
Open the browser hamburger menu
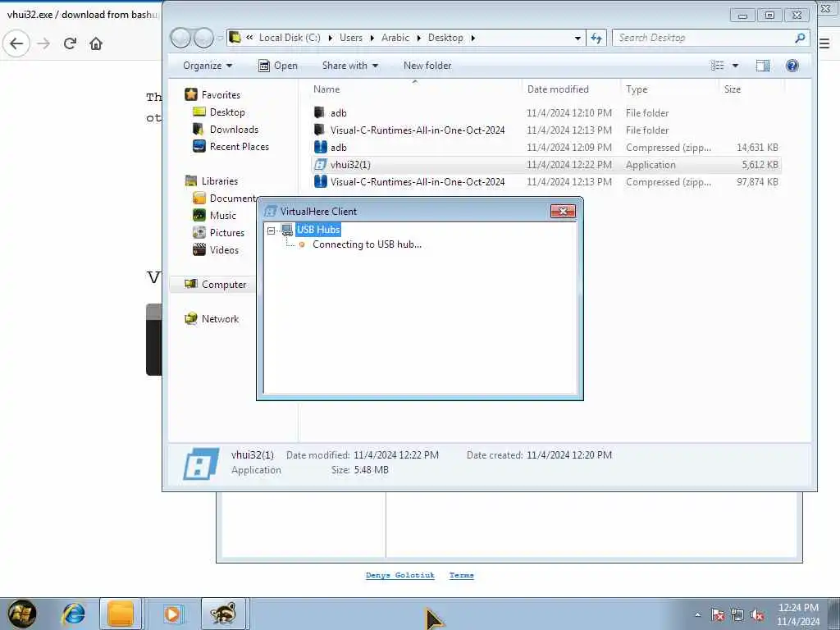(825, 43)
